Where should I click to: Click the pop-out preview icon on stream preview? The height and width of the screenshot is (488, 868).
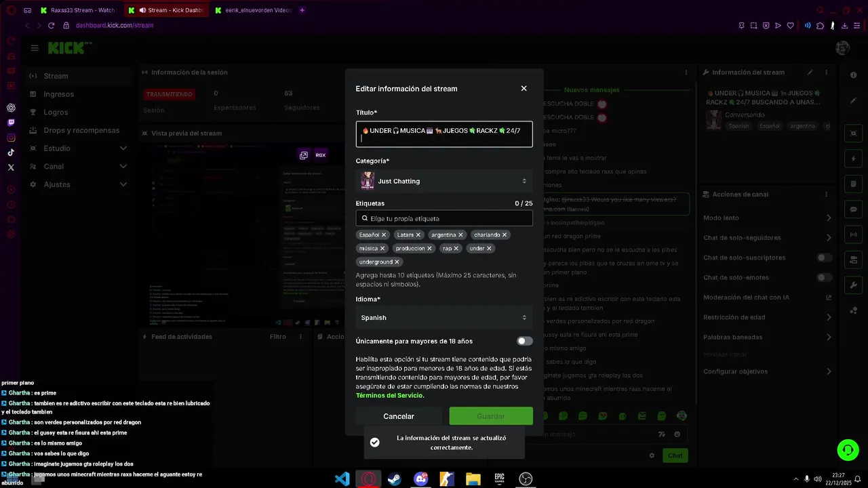(304, 155)
